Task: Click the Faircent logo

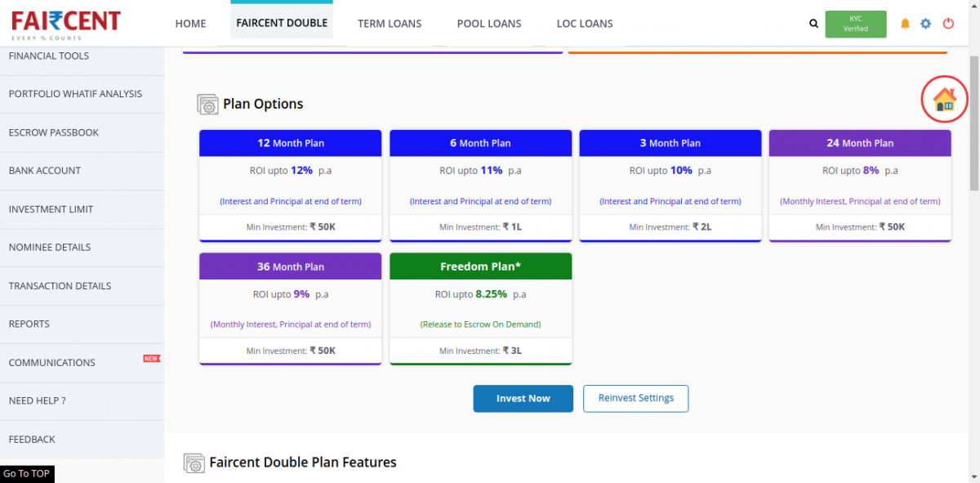Action: (x=66, y=24)
